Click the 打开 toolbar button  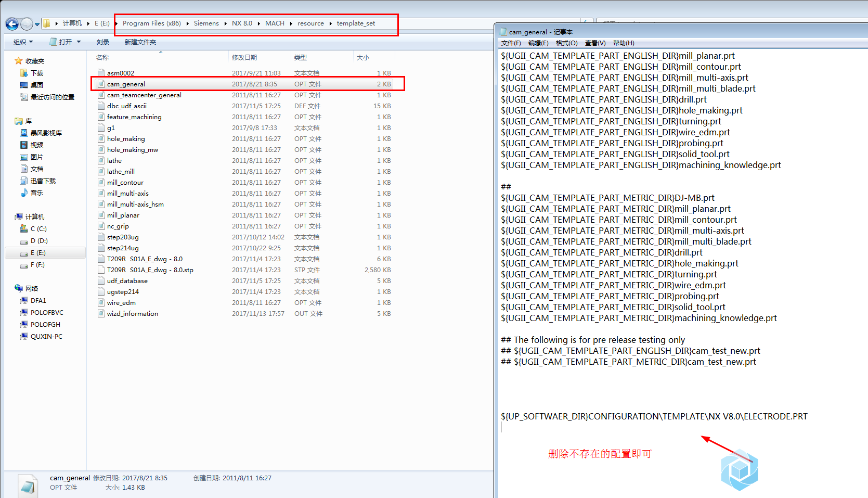[61, 42]
